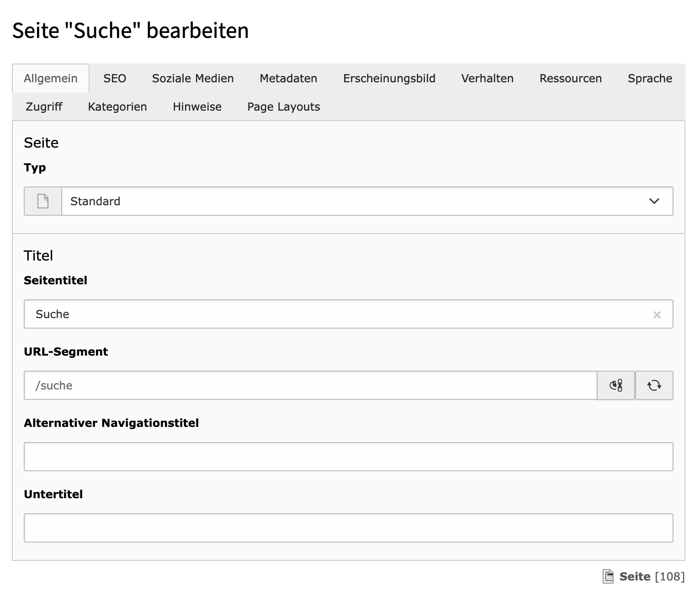
Task: Click the empty Untertitel input field
Action: coord(348,528)
